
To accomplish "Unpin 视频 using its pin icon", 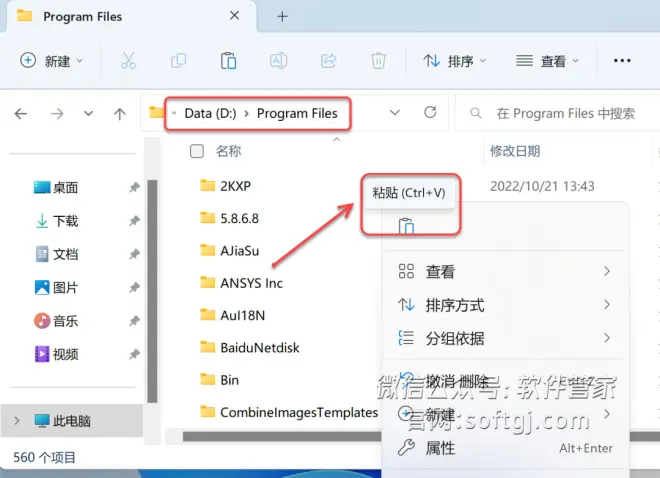I will [134, 354].
